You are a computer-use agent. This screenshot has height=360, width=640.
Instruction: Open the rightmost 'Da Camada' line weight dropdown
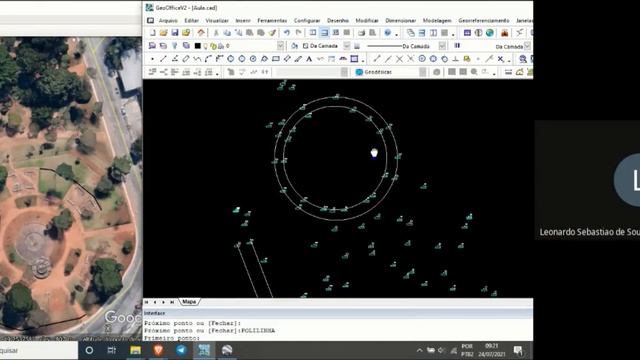coord(527,46)
